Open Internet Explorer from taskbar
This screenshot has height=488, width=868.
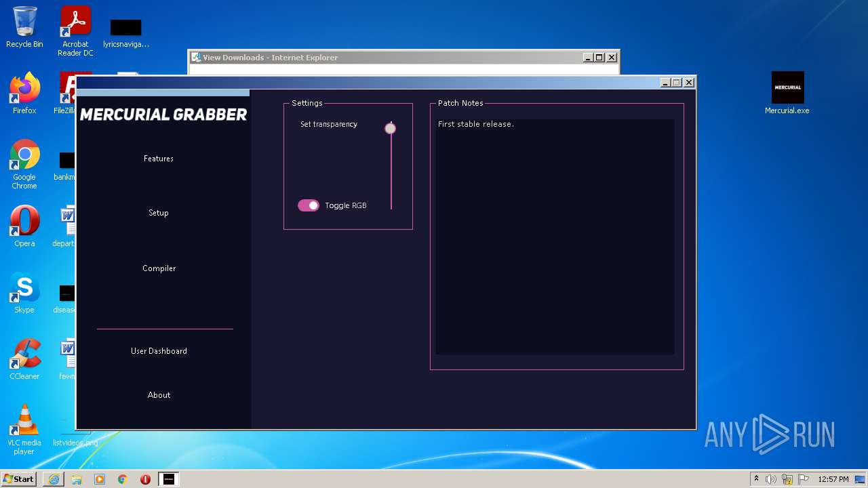54,479
